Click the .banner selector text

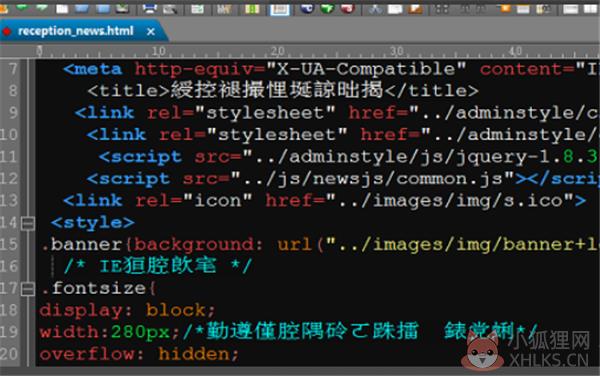(83, 244)
